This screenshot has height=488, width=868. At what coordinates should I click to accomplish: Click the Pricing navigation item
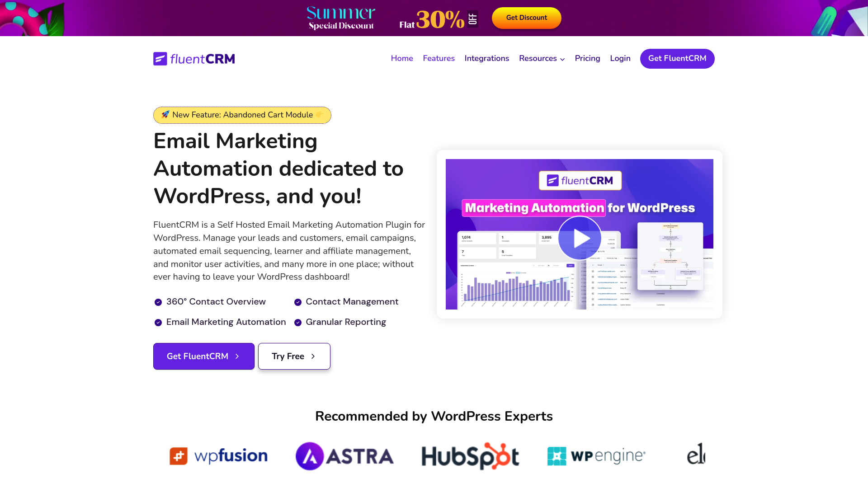pos(587,58)
